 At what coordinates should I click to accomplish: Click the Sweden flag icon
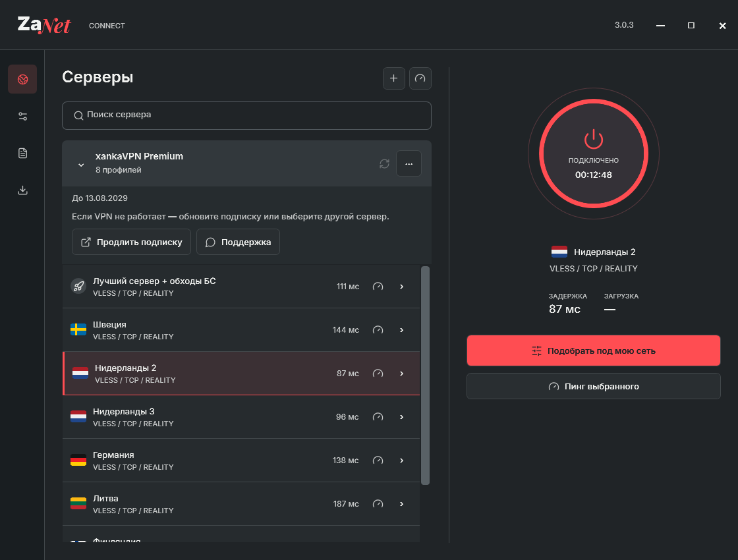(x=78, y=329)
